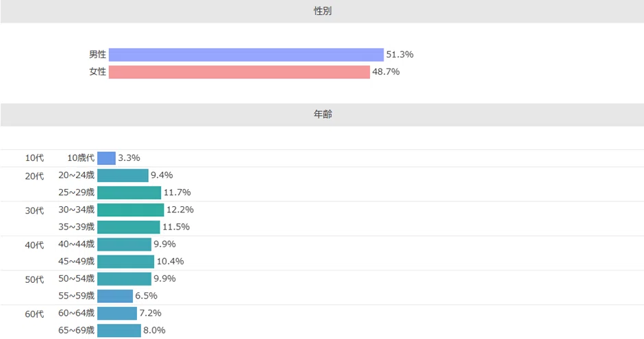Select the 20代 group label

coord(34,176)
